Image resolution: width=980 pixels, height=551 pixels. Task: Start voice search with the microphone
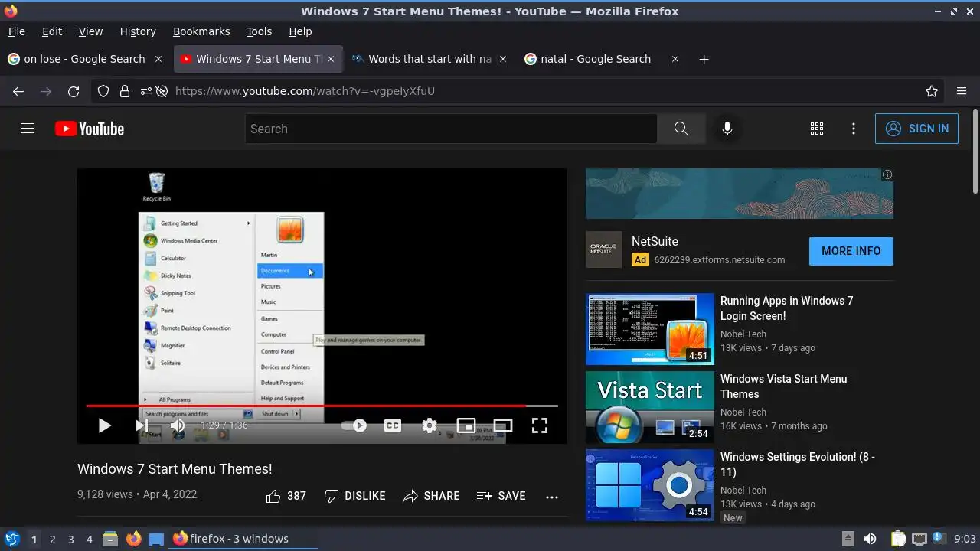(727, 129)
